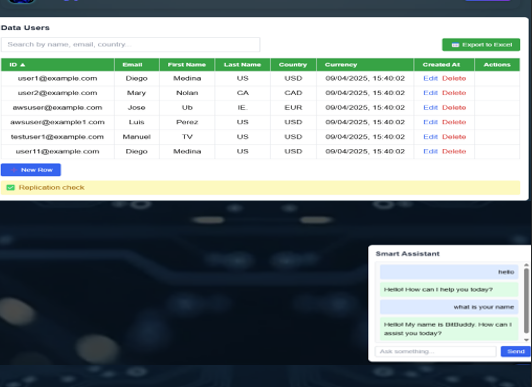Click the 'My name is BitBuddy' reply

click(449, 329)
